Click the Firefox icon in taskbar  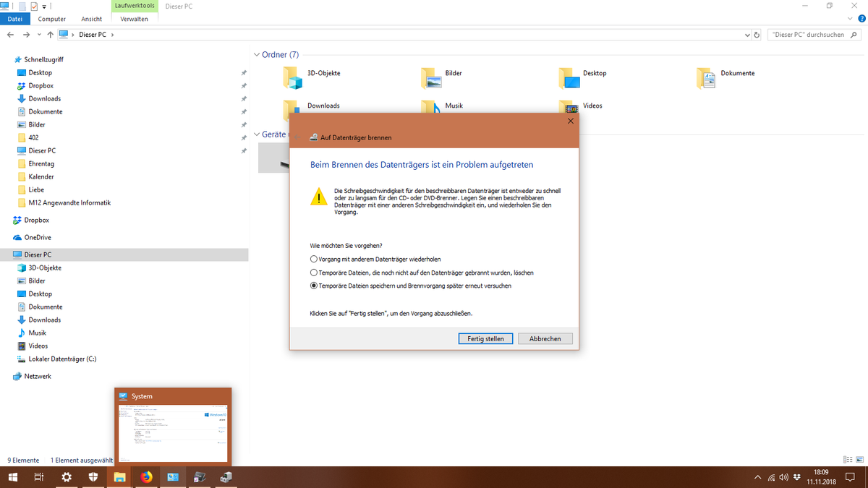tap(147, 477)
